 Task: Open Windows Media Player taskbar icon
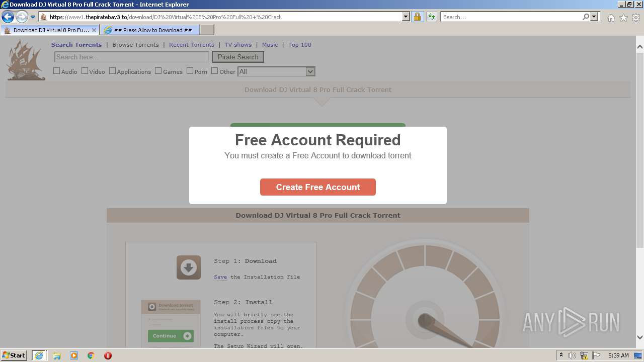74,355
